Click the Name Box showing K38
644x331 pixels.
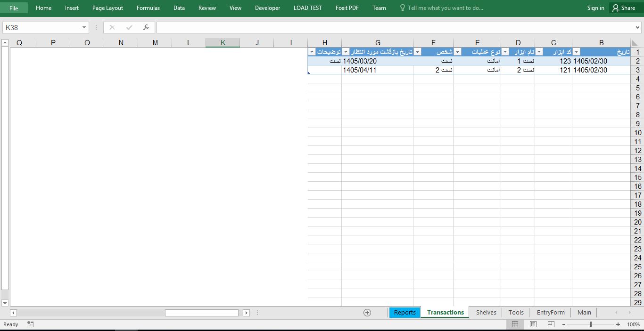(x=41, y=28)
